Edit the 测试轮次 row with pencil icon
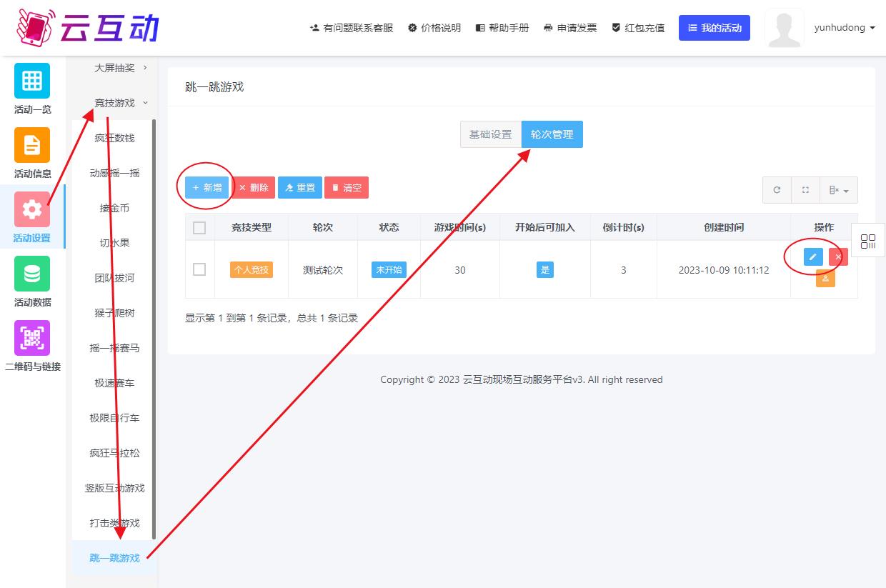Image resolution: width=886 pixels, height=588 pixels. 813,256
